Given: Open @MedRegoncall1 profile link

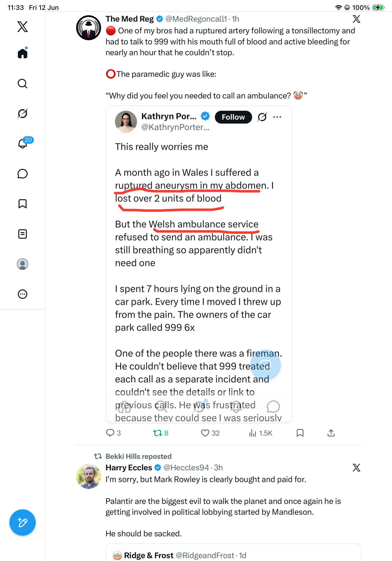Looking at the screenshot, I should tap(196, 19).
